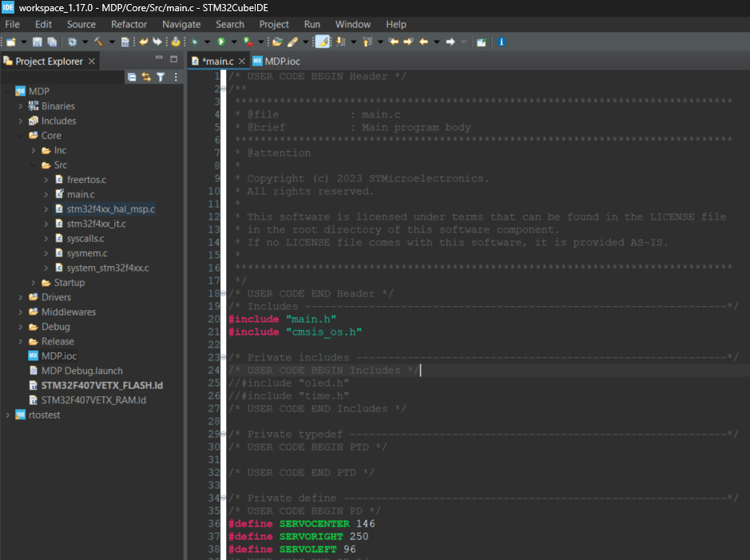The width and height of the screenshot is (750, 560).
Task: Expand the Includes tree node
Action: [x=20, y=121]
